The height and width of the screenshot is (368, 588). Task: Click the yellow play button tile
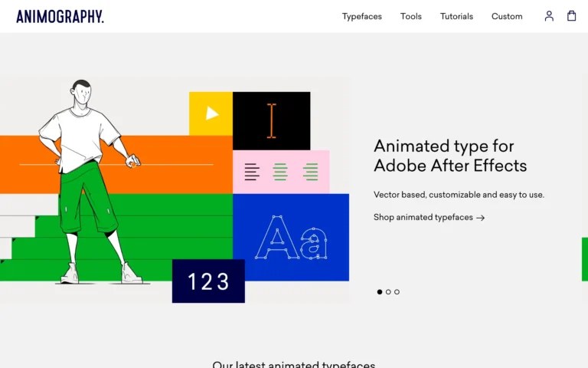click(211, 113)
